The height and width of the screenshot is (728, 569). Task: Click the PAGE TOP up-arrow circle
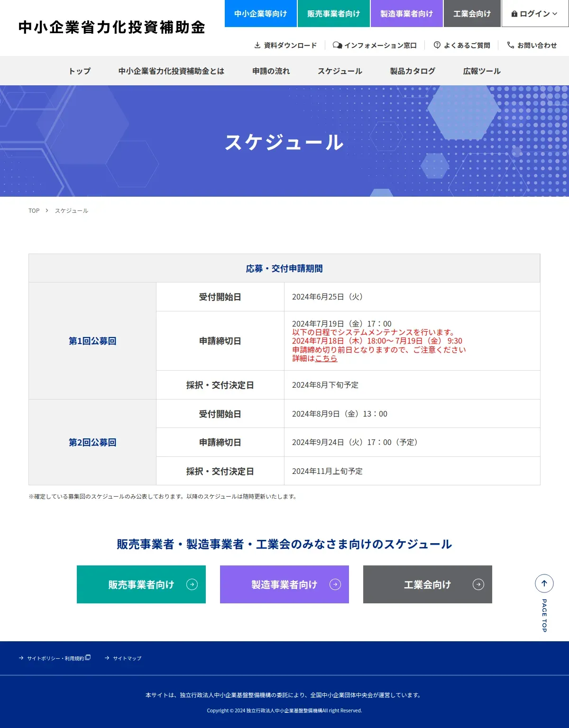pos(544,583)
